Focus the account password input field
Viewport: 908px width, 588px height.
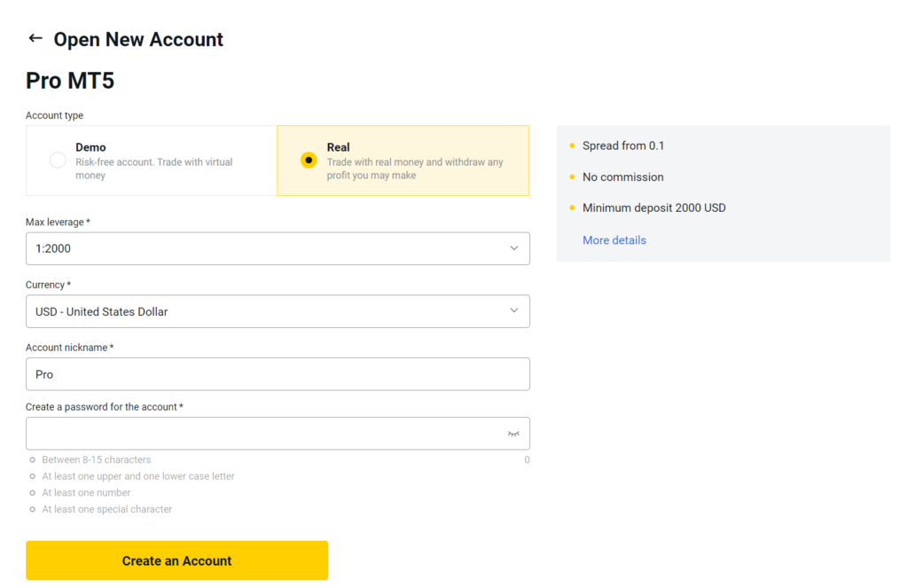tap(278, 434)
